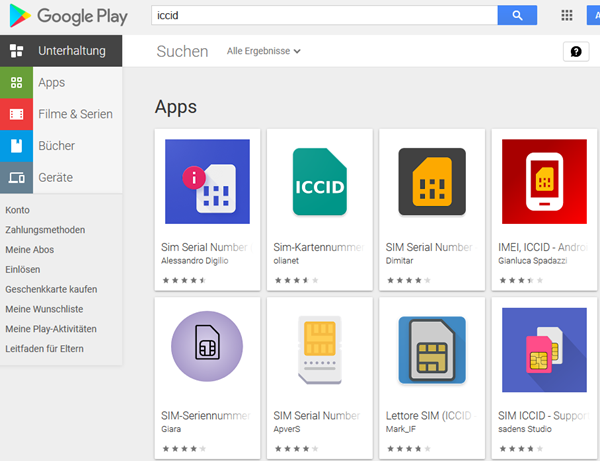This screenshot has width=600, height=461.
Task: Open the Meine Abos link
Action: [29, 250]
